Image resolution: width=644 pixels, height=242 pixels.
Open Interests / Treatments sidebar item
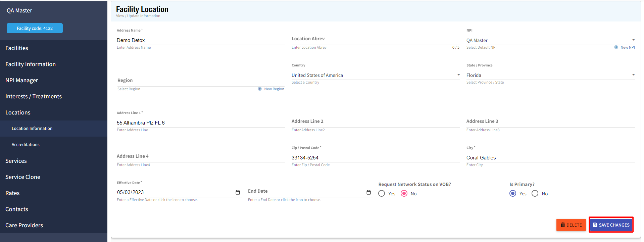click(x=34, y=96)
